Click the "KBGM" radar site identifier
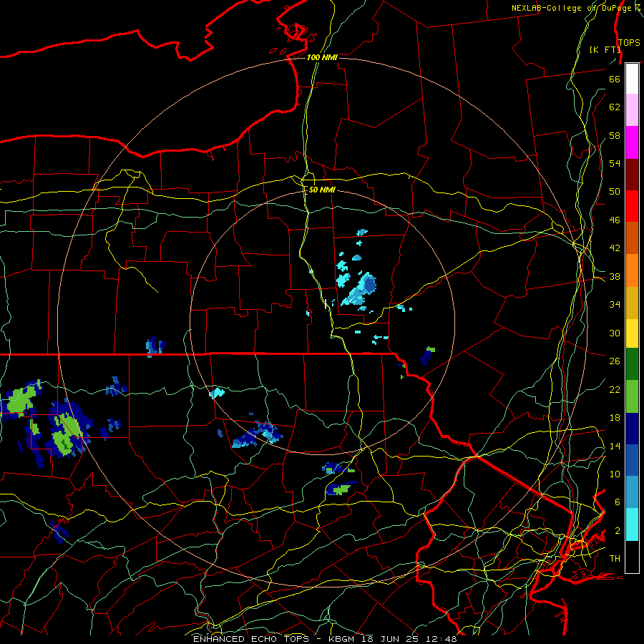 tap(341, 639)
